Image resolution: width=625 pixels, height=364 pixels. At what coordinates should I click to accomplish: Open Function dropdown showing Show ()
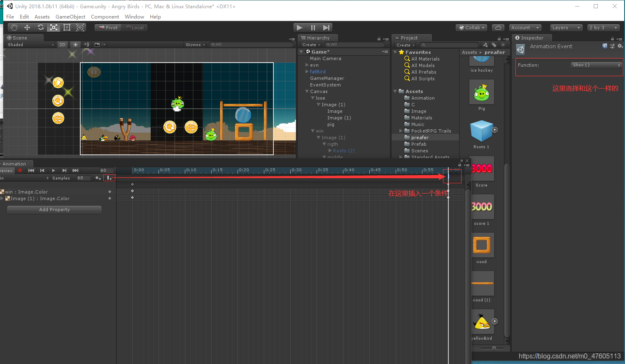[596, 65]
